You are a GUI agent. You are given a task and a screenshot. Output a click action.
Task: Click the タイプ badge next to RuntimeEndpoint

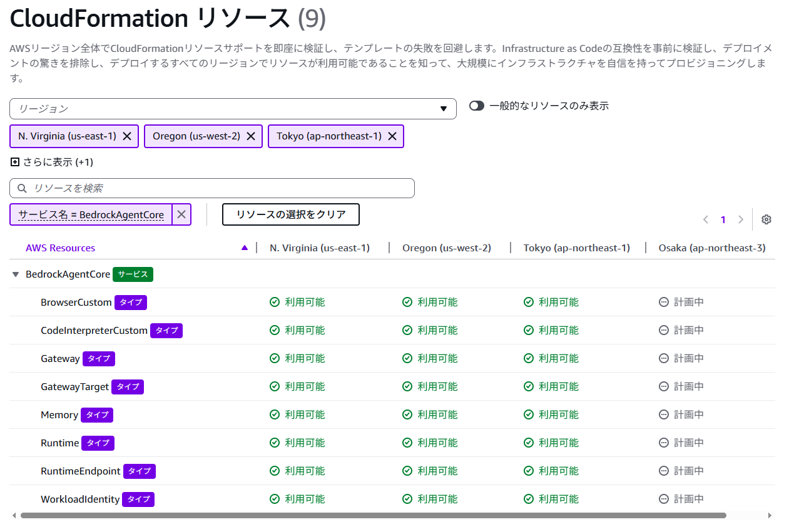click(x=140, y=471)
